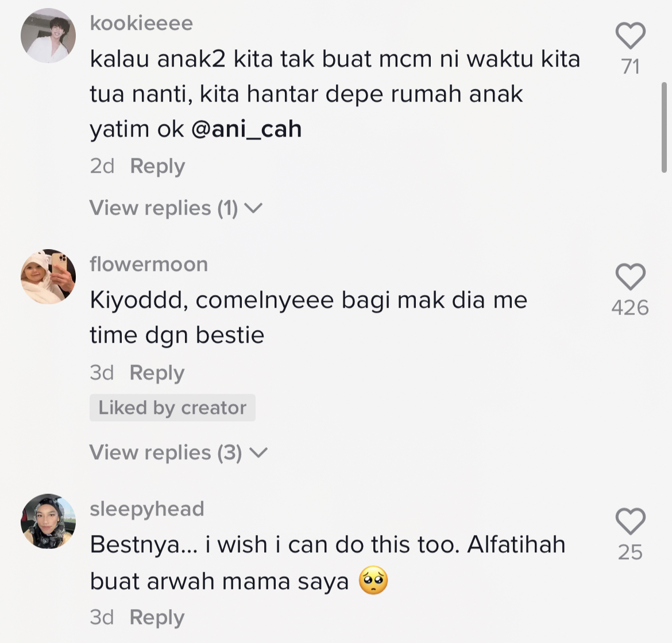Like sleepyhead's comment with the heart
Image resolution: width=672 pixels, height=643 pixels.
tap(630, 521)
